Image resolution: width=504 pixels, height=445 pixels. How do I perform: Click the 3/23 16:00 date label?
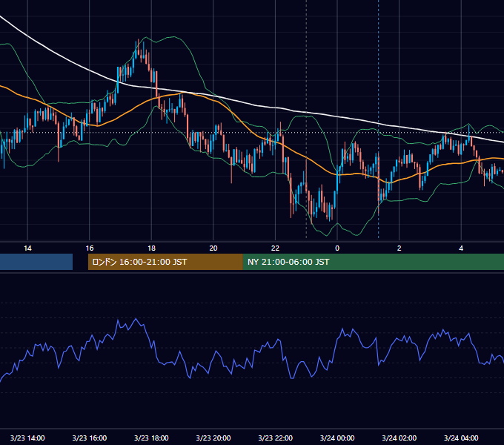point(90,438)
